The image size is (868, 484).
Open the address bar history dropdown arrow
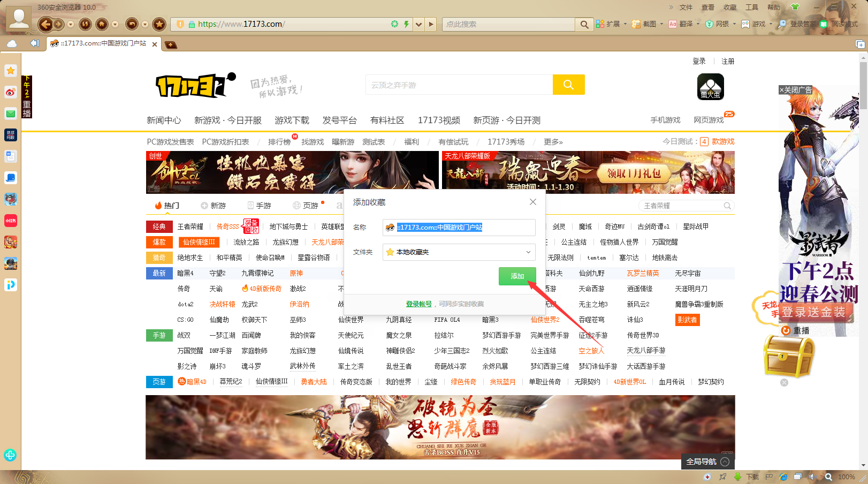418,24
